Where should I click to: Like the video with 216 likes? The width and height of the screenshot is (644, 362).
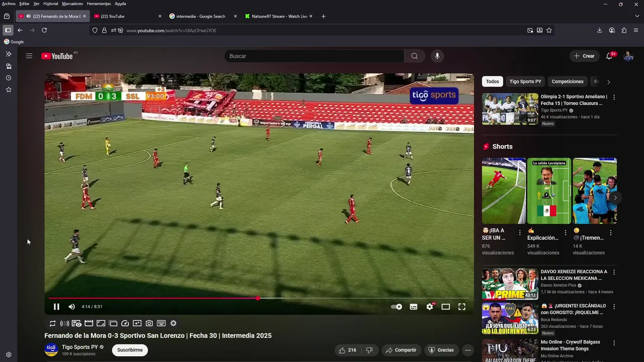click(348, 350)
